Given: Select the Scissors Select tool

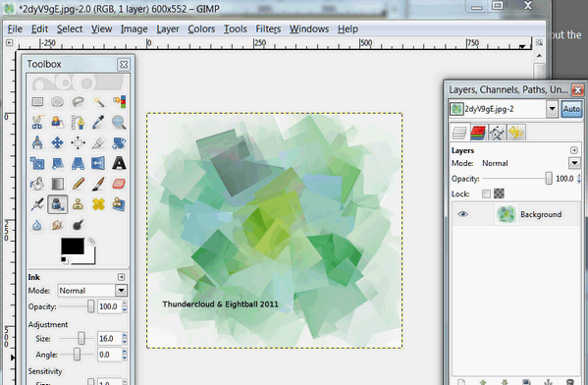Looking at the screenshot, I should coord(37,123).
